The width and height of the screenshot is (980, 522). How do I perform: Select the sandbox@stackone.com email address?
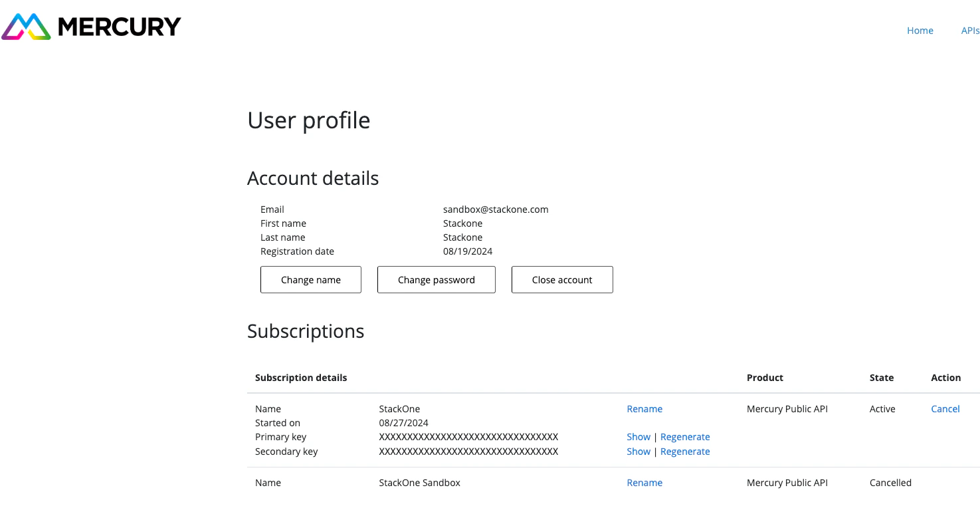tap(495, 209)
